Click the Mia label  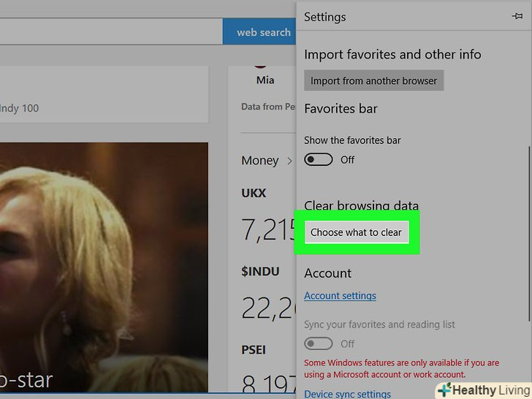[x=265, y=80]
